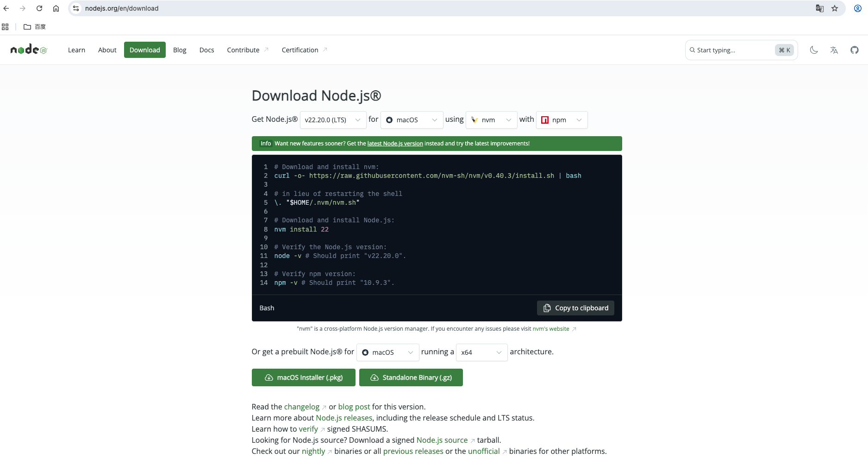Follow the latest Node.js version link
This screenshot has height=465, width=868.
[x=395, y=144]
